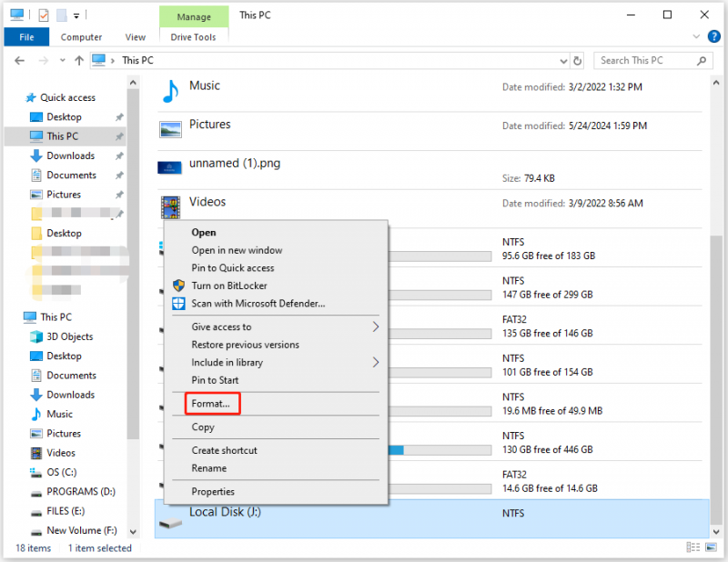Click the Videos folder film icon
The width and height of the screenshot is (728, 562).
tap(170, 207)
